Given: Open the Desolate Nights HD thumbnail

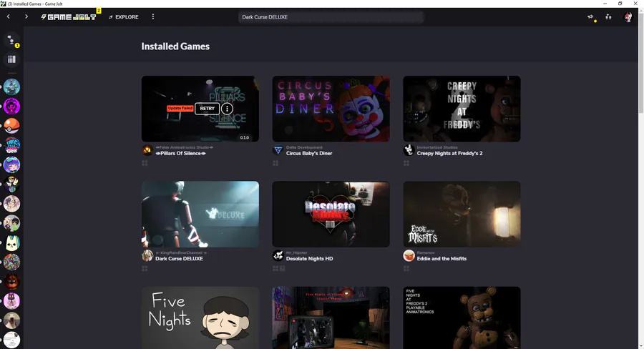Looking at the screenshot, I should tap(331, 215).
